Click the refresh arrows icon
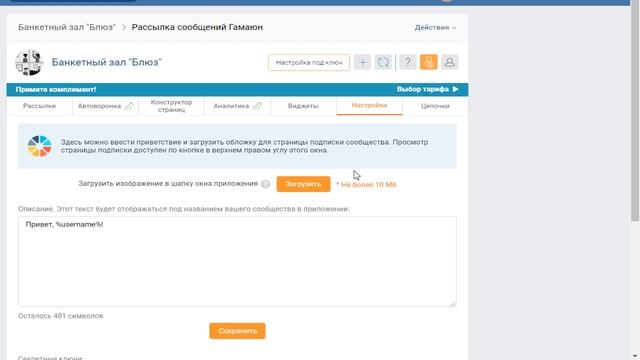Image resolution: width=640 pixels, height=360 pixels. (383, 62)
